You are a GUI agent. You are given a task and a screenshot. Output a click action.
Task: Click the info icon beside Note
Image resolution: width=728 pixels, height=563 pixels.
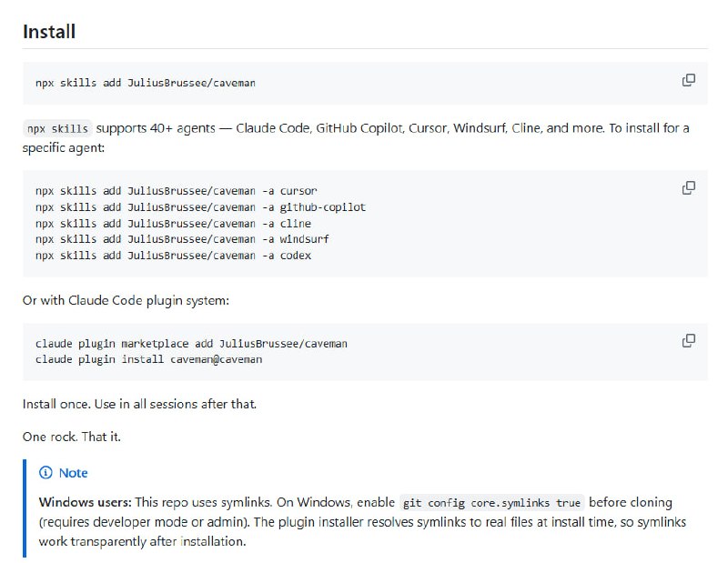[x=45, y=473]
